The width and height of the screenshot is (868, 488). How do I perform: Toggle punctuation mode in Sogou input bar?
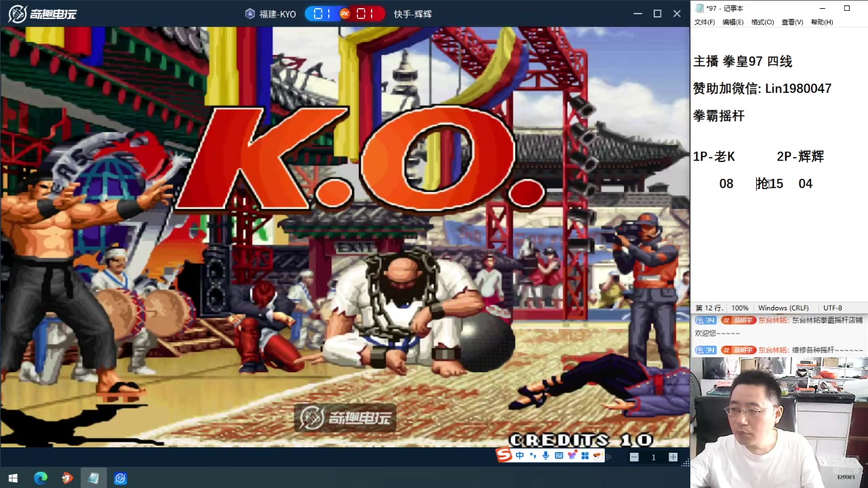coord(533,457)
